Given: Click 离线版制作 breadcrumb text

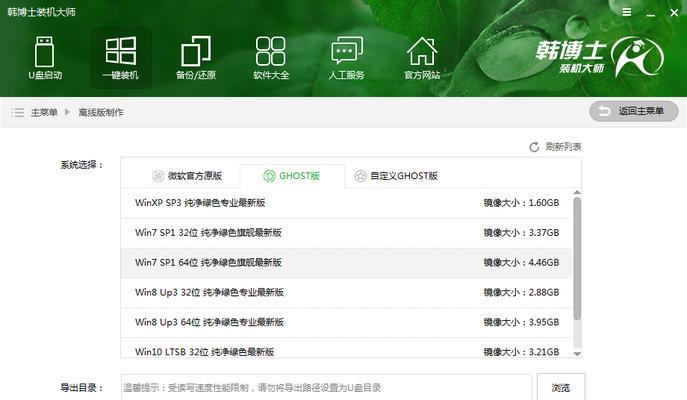Looking at the screenshot, I should [x=101, y=113].
